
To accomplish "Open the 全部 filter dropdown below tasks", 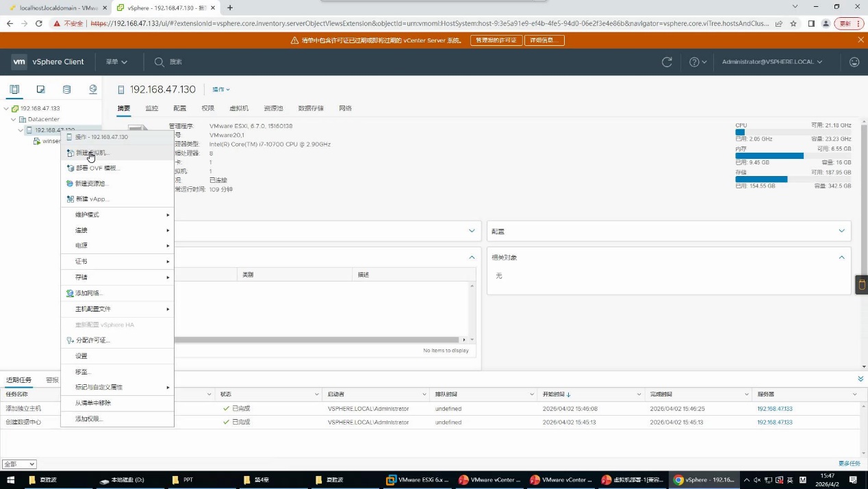I will 19,464.
